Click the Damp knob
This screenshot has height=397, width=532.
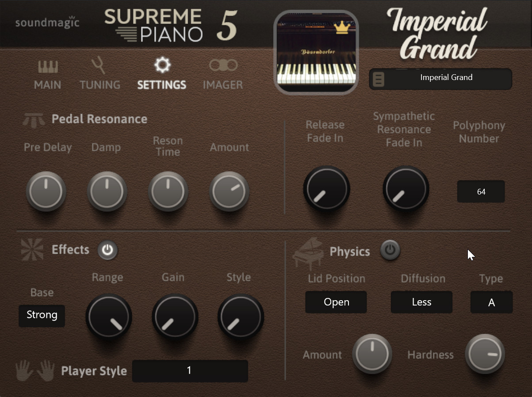tap(107, 191)
